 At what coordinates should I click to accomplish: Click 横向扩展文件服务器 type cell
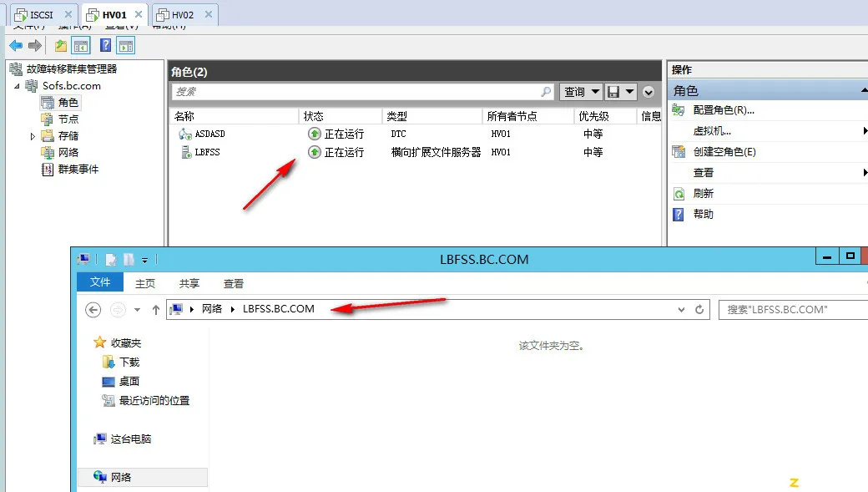[x=437, y=152]
